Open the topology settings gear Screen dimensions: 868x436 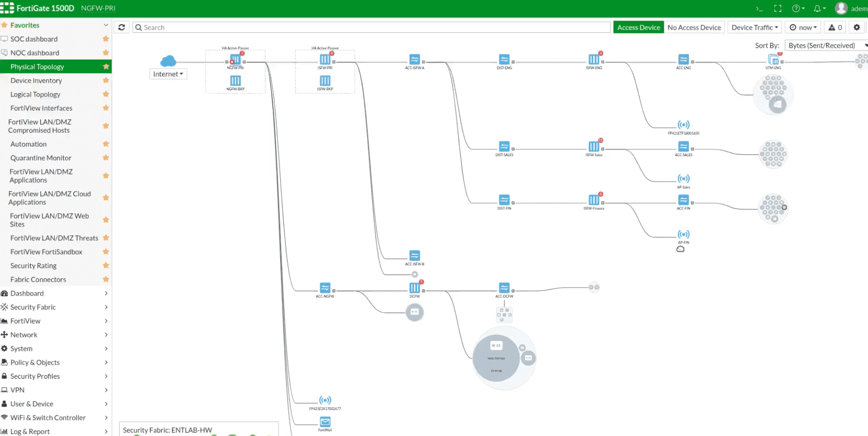coord(856,27)
